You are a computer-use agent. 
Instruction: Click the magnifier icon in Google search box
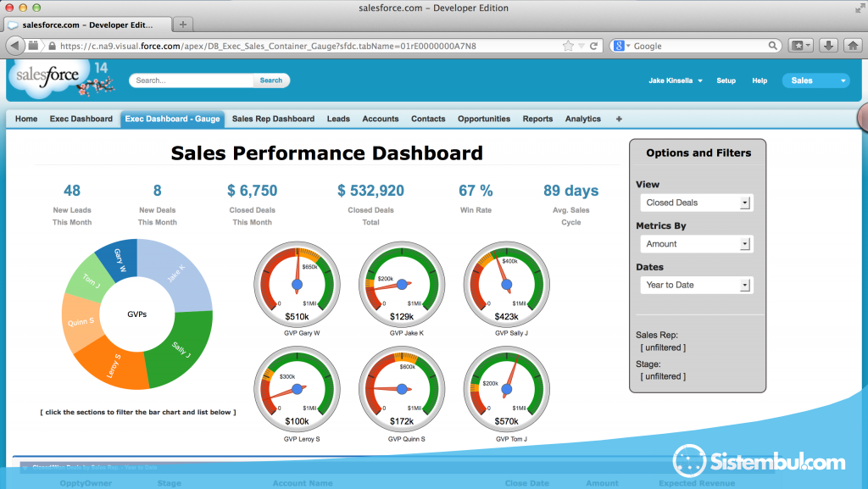(772, 46)
